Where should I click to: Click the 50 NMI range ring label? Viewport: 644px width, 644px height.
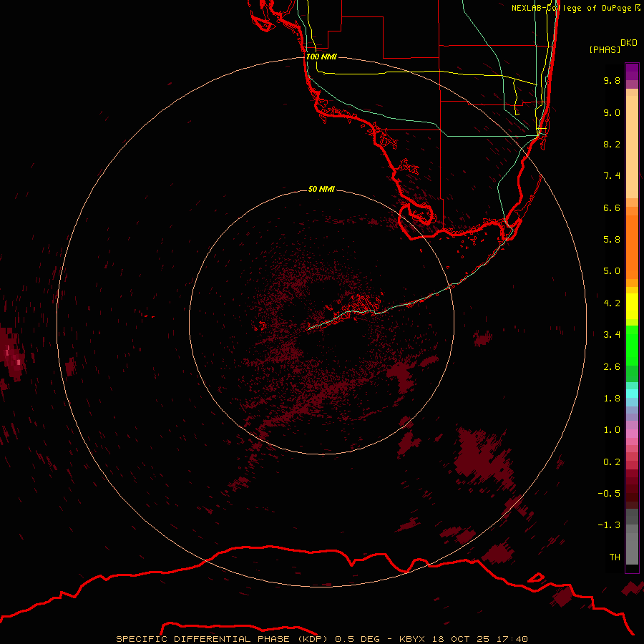[321, 189]
